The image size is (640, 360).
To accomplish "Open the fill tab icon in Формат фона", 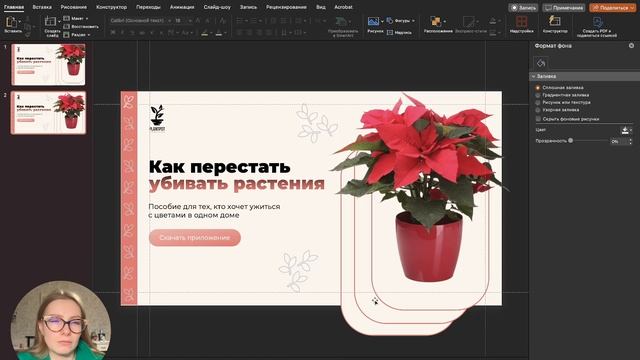I will coord(541,63).
